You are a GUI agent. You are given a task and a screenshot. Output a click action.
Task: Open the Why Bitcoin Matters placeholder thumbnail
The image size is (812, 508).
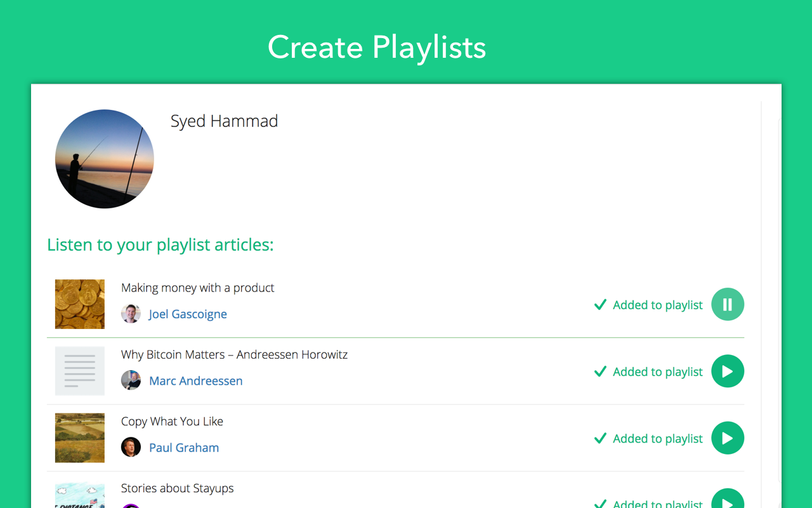pyautogui.click(x=80, y=371)
